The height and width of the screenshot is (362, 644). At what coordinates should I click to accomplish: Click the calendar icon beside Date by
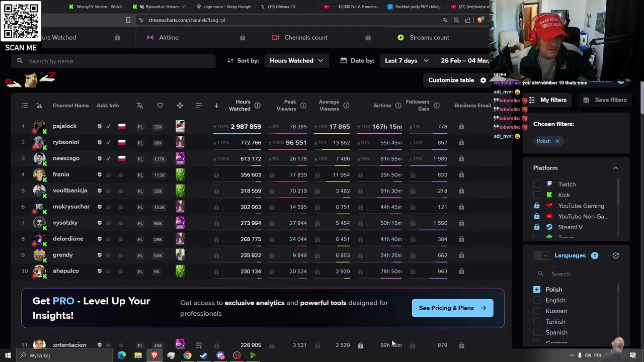[344, 61]
